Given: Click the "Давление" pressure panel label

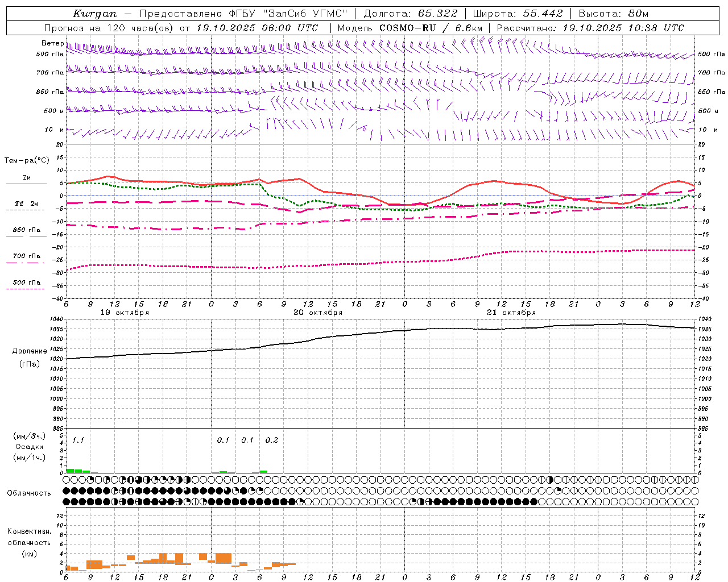Looking at the screenshot, I should click(x=29, y=351).
